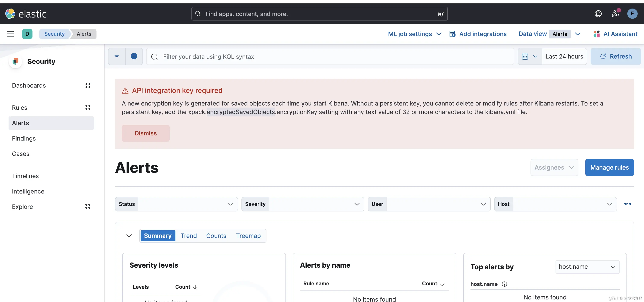Dismiss the API key warning
The width and height of the screenshot is (644, 302).
click(146, 133)
